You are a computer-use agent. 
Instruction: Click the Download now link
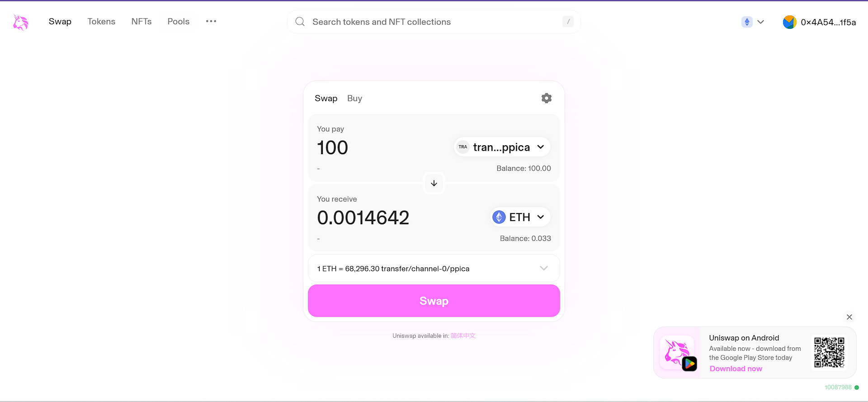pyautogui.click(x=736, y=369)
